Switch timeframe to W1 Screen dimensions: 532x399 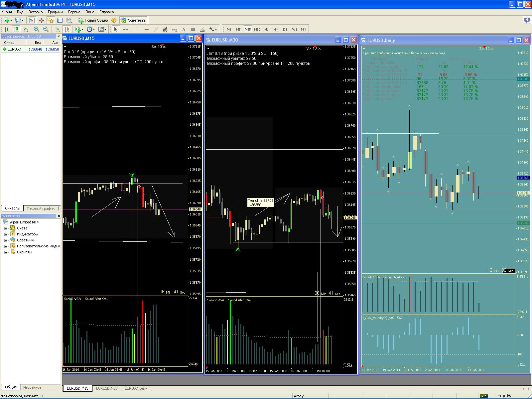[294, 29]
